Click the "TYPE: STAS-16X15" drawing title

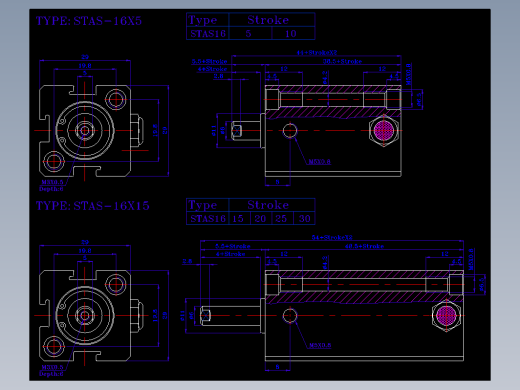pyautogui.click(x=92, y=206)
